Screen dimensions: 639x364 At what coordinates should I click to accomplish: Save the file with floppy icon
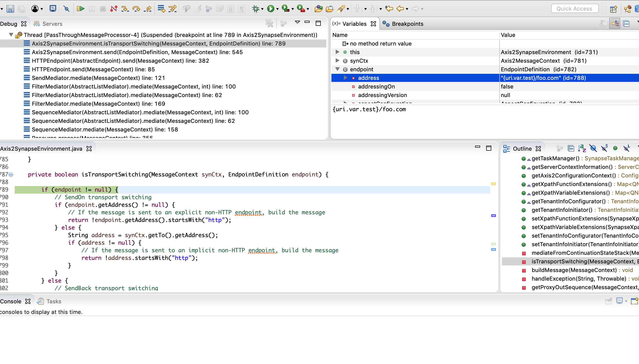pos(10,9)
